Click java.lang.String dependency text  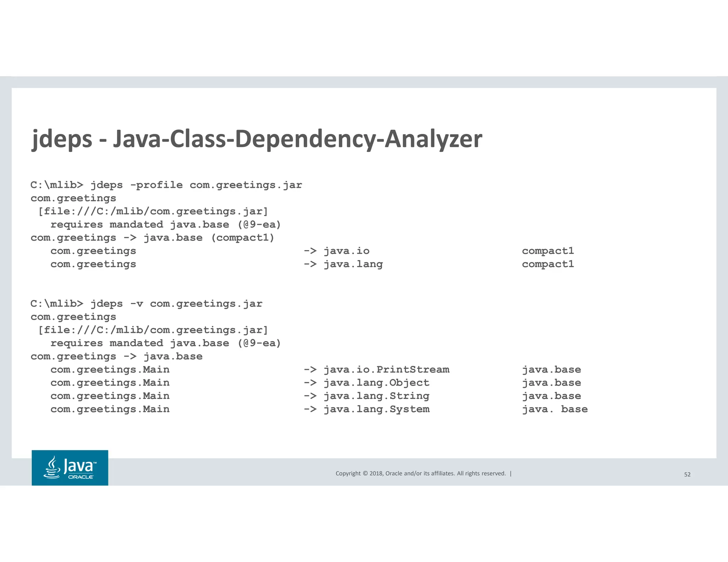pyautogui.click(x=376, y=396)
